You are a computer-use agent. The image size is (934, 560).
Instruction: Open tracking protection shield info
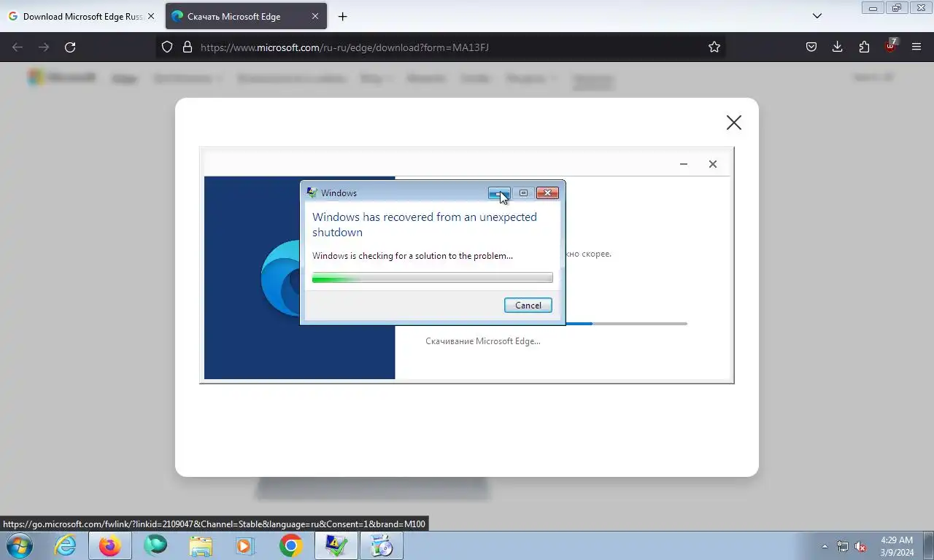[x=167, y=47]
